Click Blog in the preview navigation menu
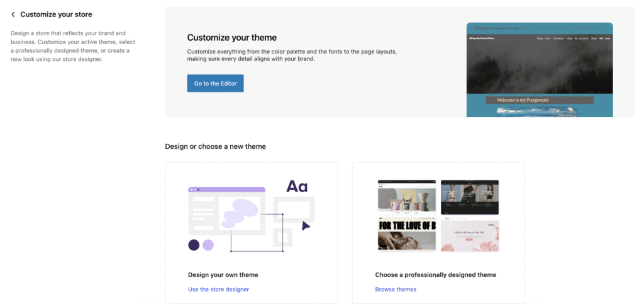Image resolution: width=644 pixels, height=304 pixels. click(540, 39)
